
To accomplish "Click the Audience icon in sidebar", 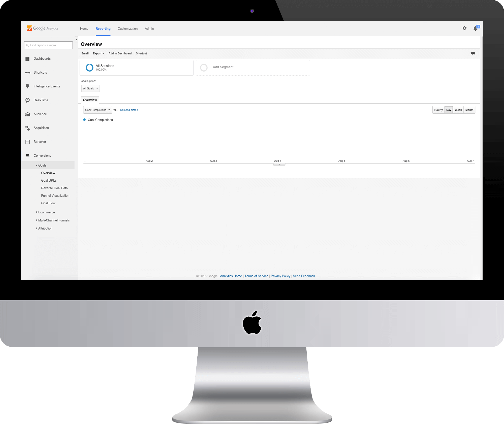I will (x=28, y=114).
